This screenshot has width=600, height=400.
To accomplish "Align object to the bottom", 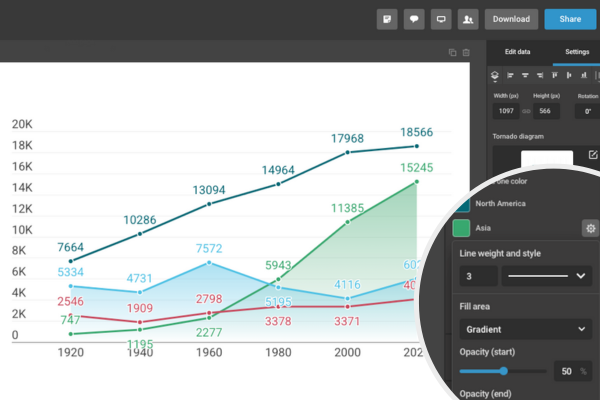I will coord(584,75).
